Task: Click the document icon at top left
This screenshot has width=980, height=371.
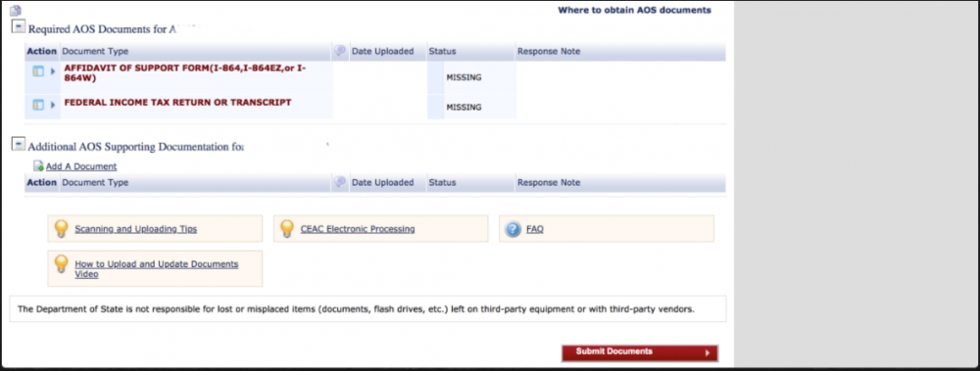Action: tap(17, 11)
